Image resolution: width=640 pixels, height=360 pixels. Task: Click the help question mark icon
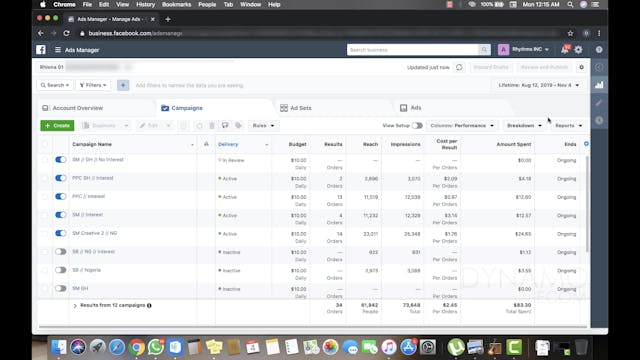click(x=599, y=49)
